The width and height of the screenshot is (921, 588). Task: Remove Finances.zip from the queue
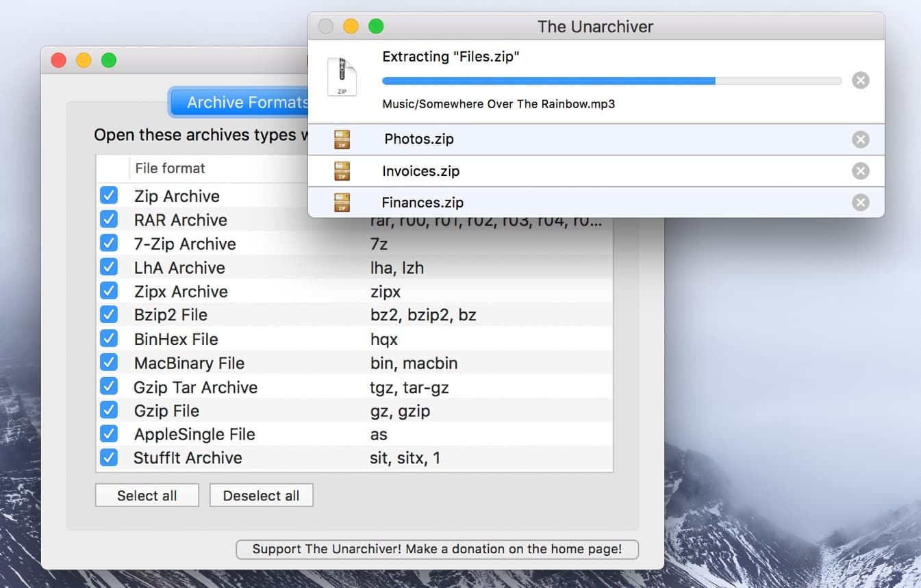coord(860,203)
